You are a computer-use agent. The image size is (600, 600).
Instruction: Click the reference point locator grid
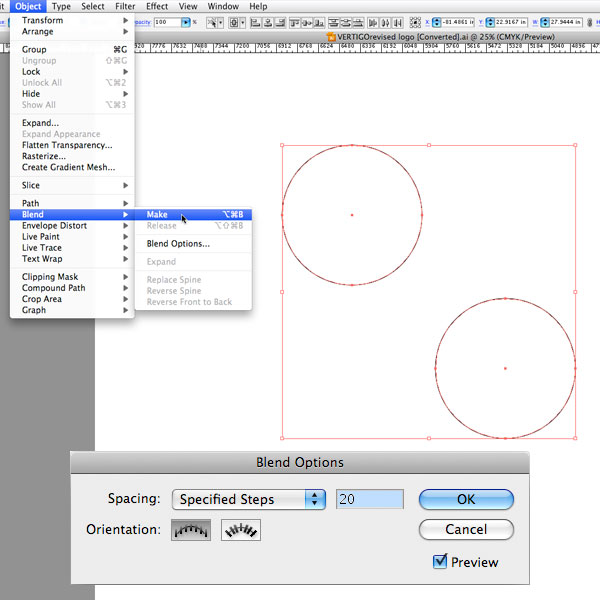(415, 23)
